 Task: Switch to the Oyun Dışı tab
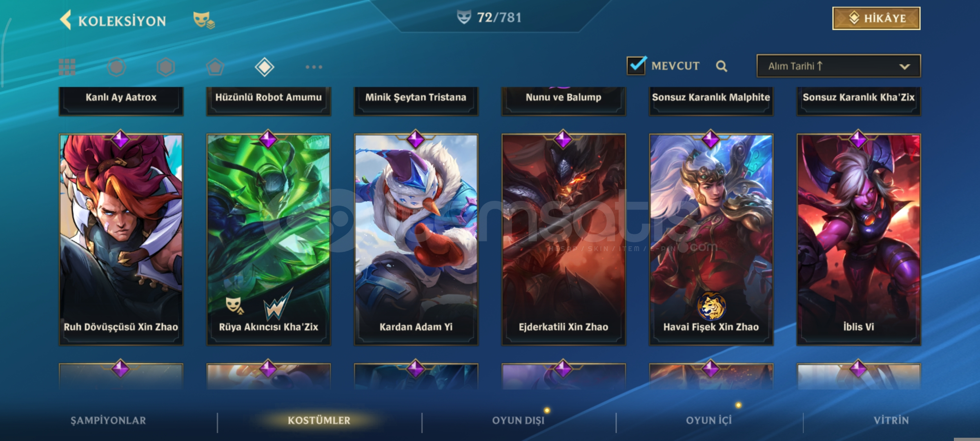coord(518,421)
